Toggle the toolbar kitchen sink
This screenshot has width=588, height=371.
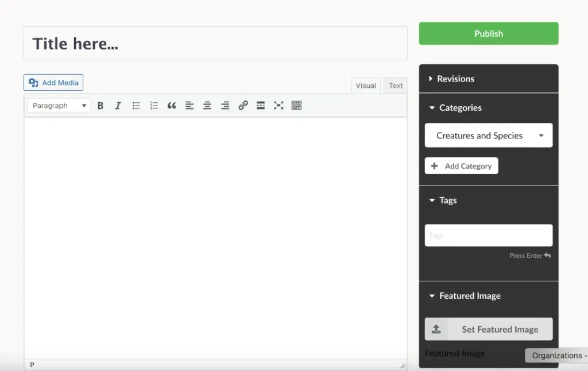[x=296, y=106]
